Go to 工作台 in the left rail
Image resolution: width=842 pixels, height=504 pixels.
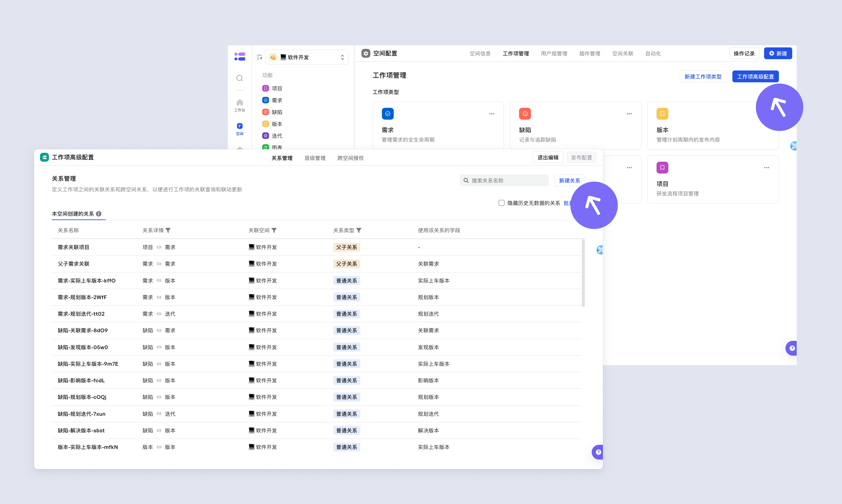[x=240, y=105]
